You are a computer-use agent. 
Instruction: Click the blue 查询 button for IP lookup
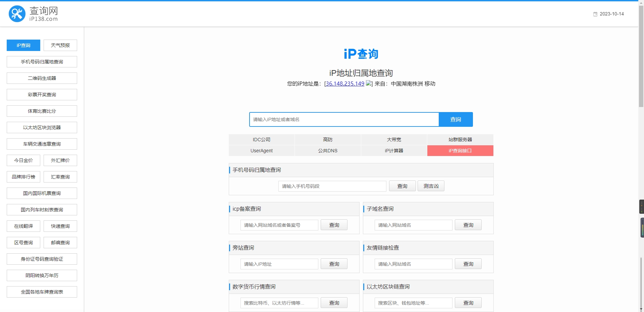(x=456, y=119)
